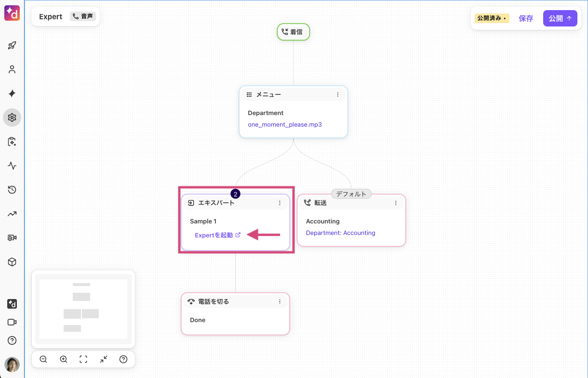Click the デフォルト badge on 転送 node

(x=351, y=194)
